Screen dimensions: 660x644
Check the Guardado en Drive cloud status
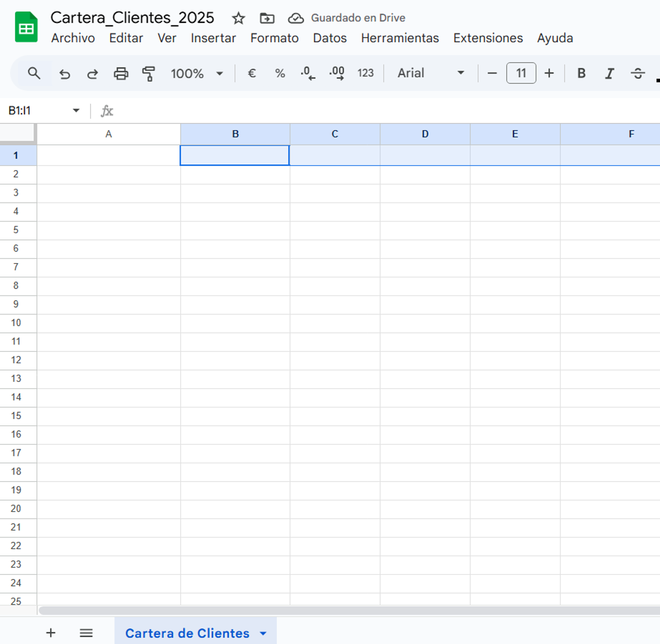296,18
